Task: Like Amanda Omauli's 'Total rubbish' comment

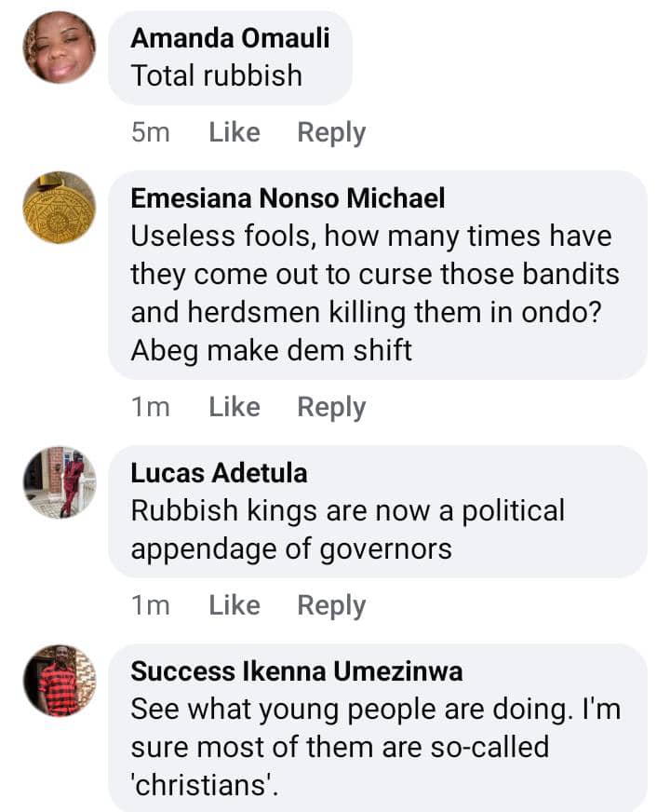Action: tap(234, 132)
